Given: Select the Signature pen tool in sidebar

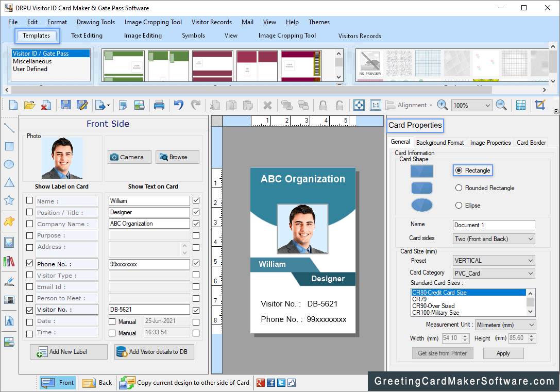Looking at the screenshot, I should [x=9, y=281].
